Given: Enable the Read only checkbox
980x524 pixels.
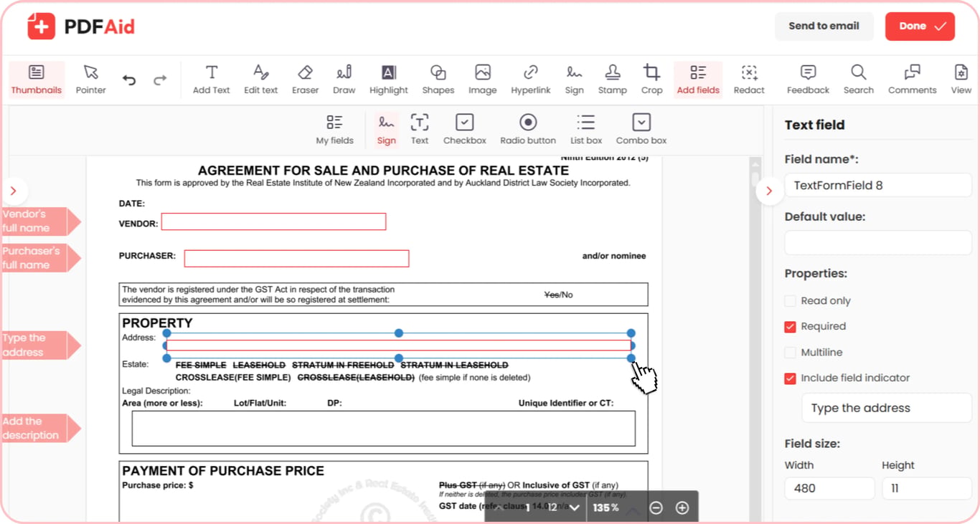Looking at the screenshot, I should tap(790, 301).
